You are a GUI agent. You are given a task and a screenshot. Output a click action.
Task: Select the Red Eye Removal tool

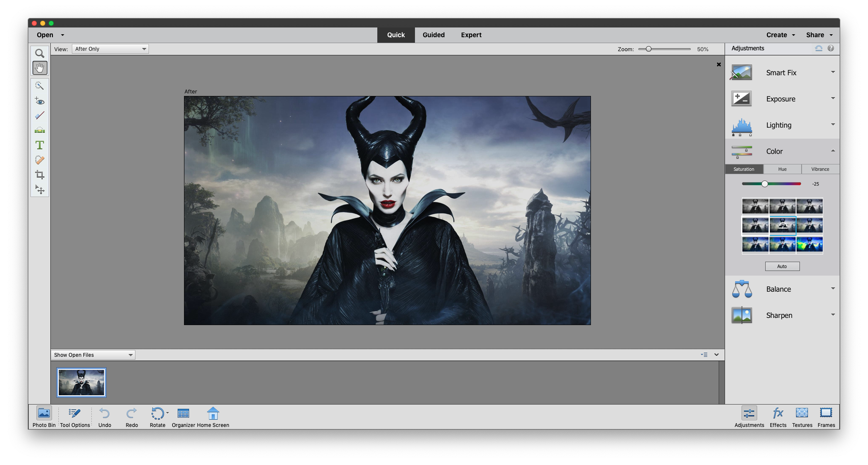[x=39, y=101]
